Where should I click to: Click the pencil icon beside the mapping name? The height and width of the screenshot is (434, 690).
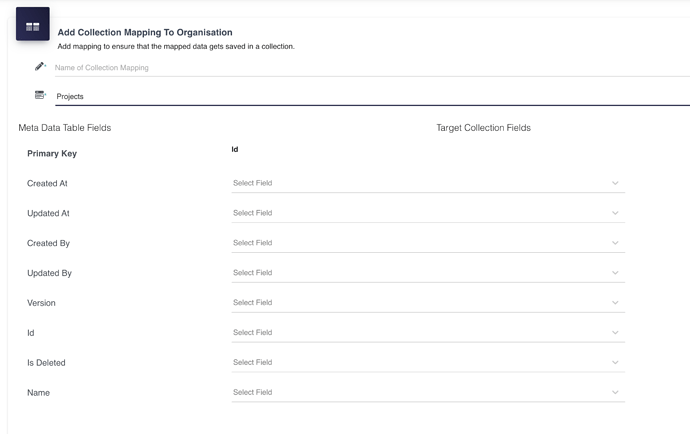[40, 67]
